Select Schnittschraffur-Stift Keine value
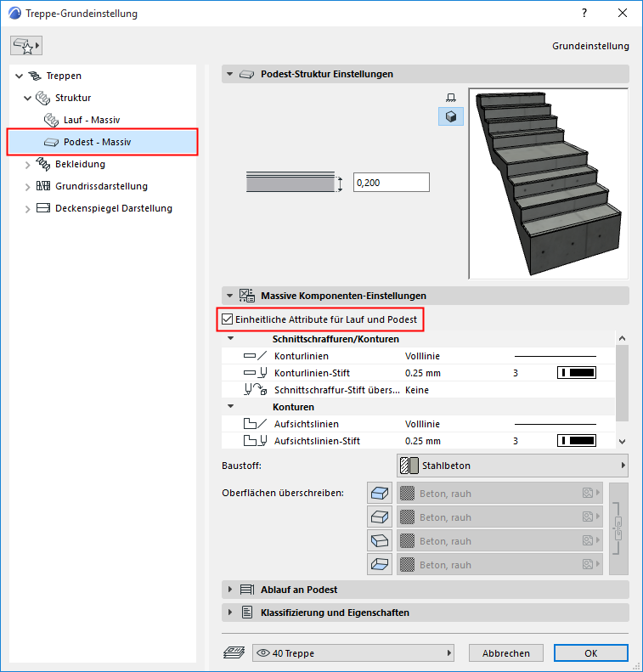Screen dimensions: 643x672 click(417, 390)
